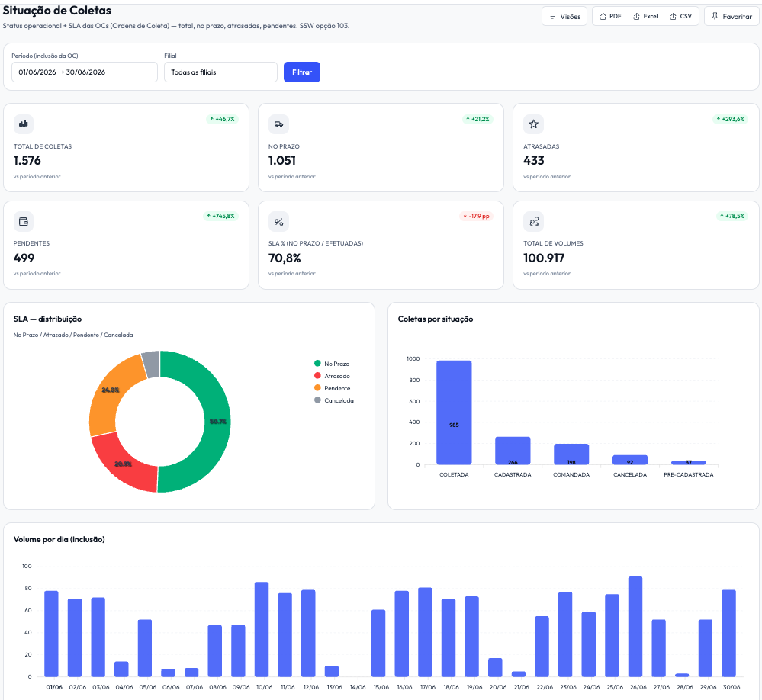The image size is (762, 700).
Task: Click the 1.051 No Prazo value
Action: point(282,160)
